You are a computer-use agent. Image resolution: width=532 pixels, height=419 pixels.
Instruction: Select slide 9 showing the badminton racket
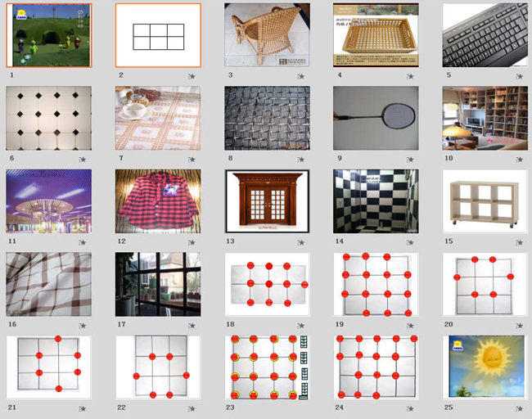coord(376,118)
